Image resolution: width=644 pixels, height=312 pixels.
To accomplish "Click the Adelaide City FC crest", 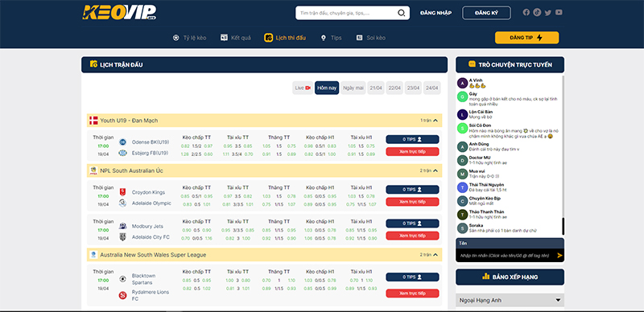I will pos(122,237).
